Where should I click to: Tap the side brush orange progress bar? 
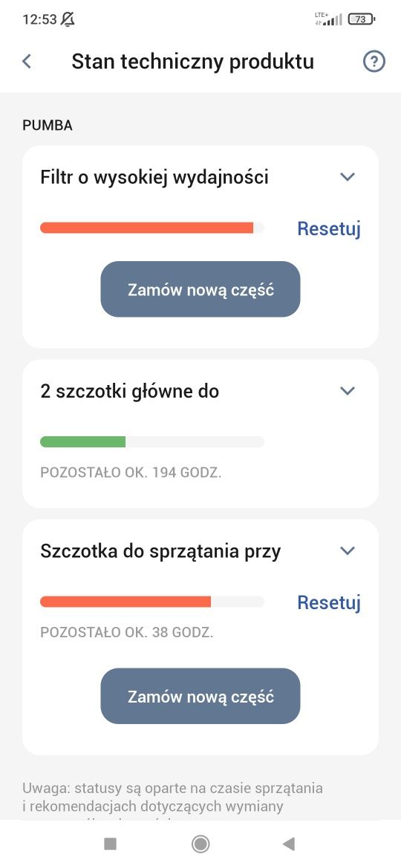pos(152,602)
